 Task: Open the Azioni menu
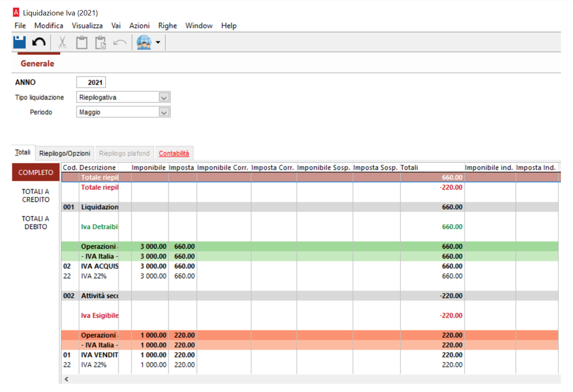pos(139,26)
